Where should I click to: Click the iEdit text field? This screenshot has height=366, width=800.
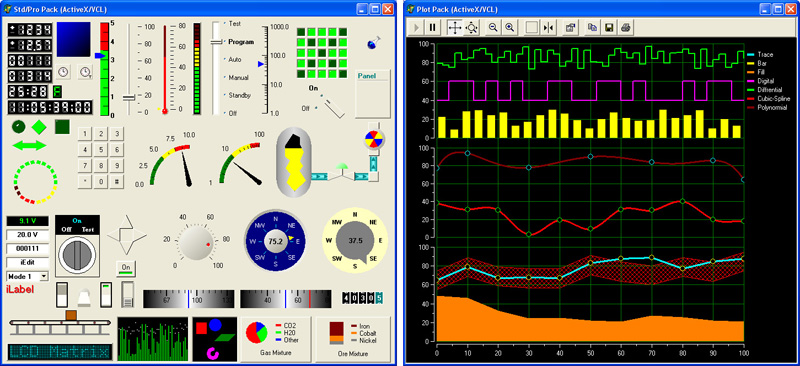[28, 262]
